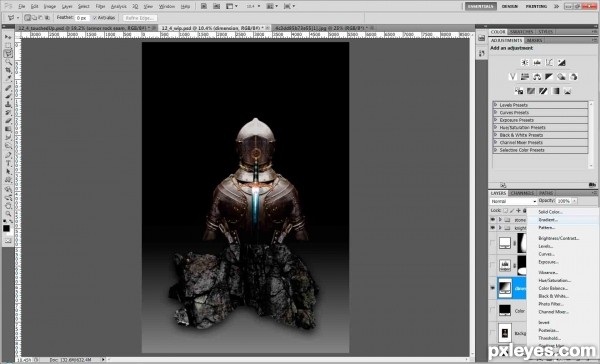Hide the stone layer group
Screen dimensions: 600x364
[x=493, y=220]
